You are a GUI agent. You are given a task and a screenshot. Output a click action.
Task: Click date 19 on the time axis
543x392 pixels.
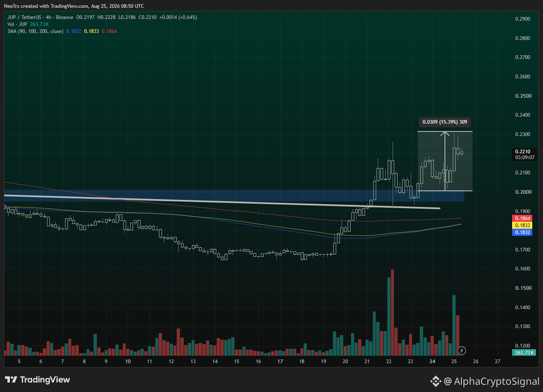(x=324, y=361)
